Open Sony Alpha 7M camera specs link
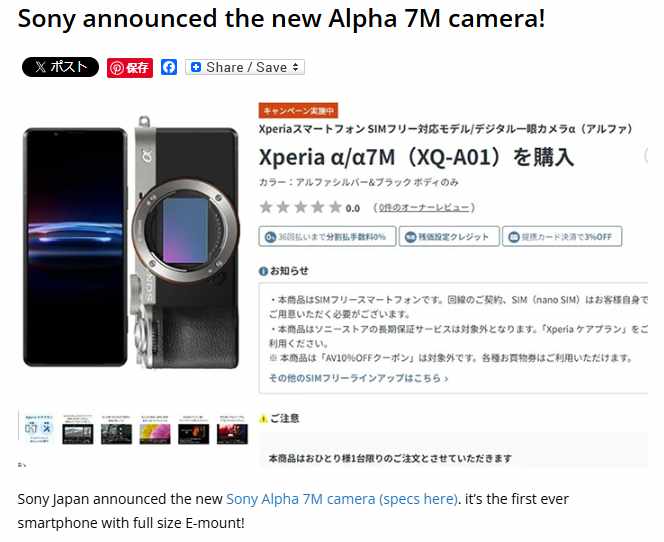The image size is (664, 542). (342, 499)
